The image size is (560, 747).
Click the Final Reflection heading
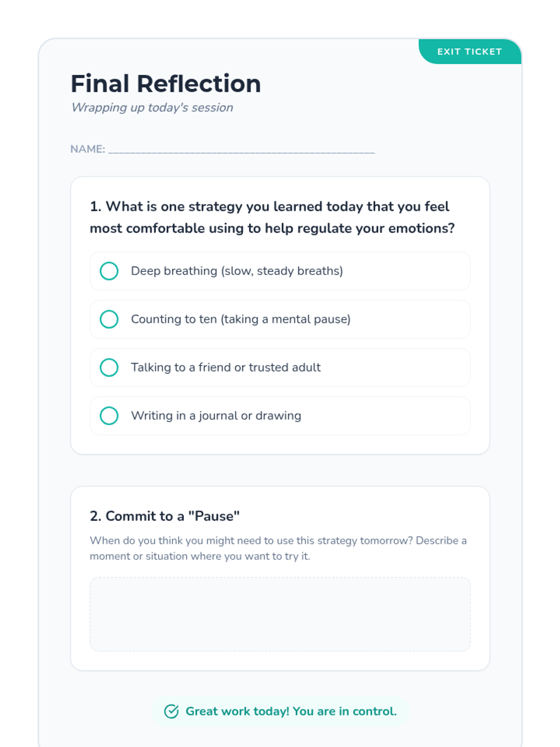click(166, 84)
